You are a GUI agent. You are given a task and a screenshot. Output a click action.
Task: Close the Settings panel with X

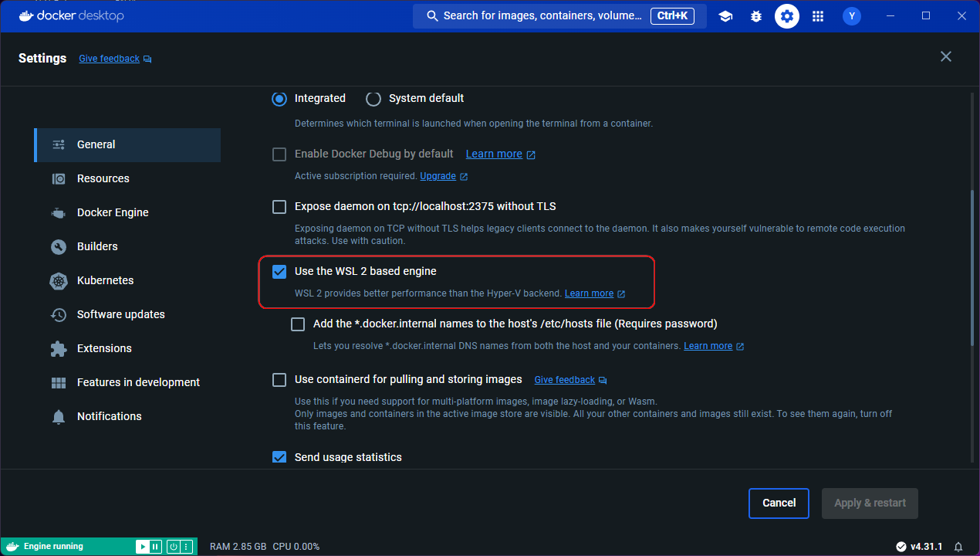(x=946, y=56)
